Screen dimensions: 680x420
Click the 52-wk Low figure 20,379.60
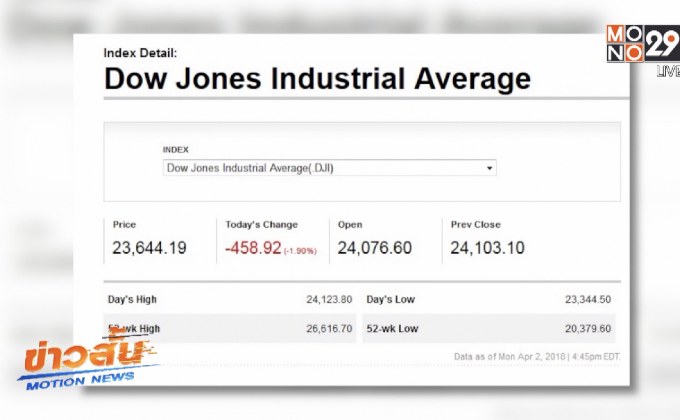pyautogui.click(x=587, y=328)
